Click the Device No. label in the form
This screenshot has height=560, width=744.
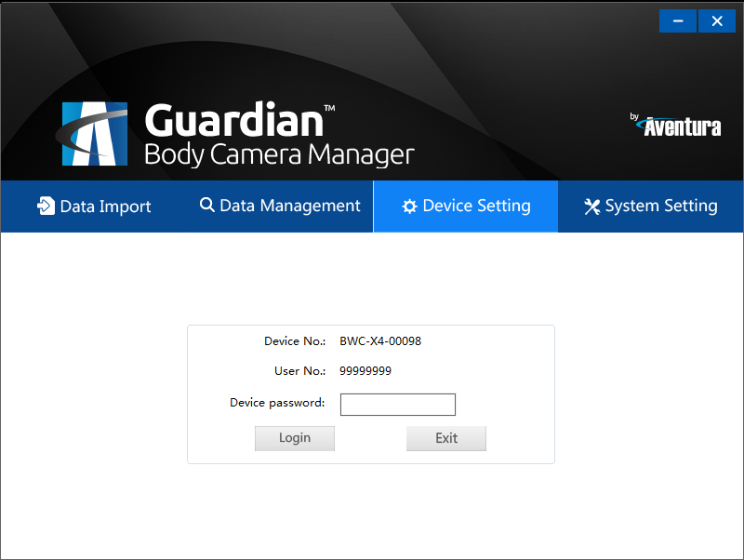294,340
